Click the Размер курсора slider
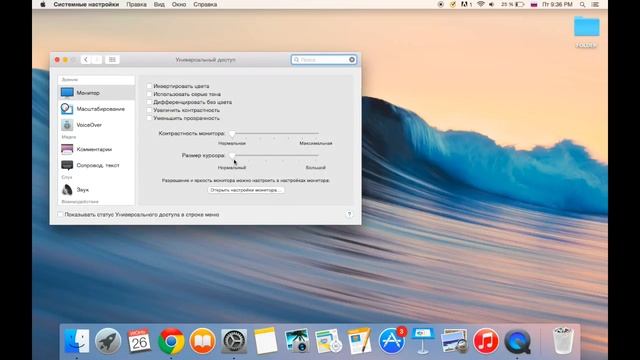 (x=274, y=156)
